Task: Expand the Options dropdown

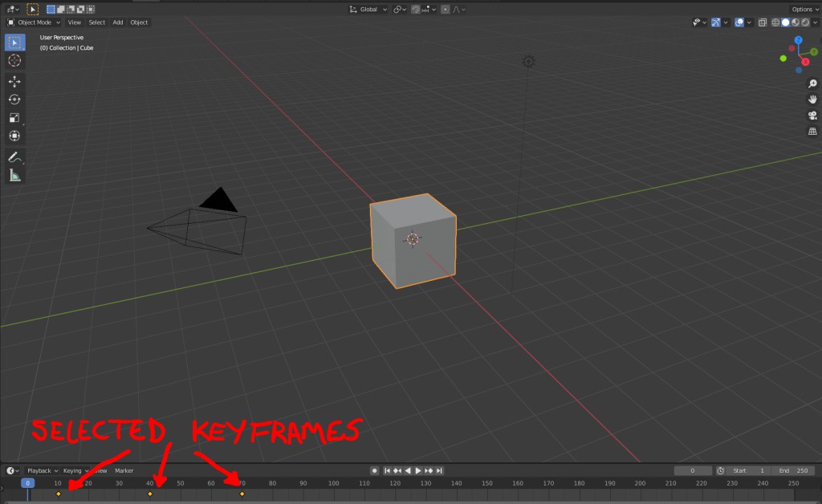Action: click(x=804, y=10)
